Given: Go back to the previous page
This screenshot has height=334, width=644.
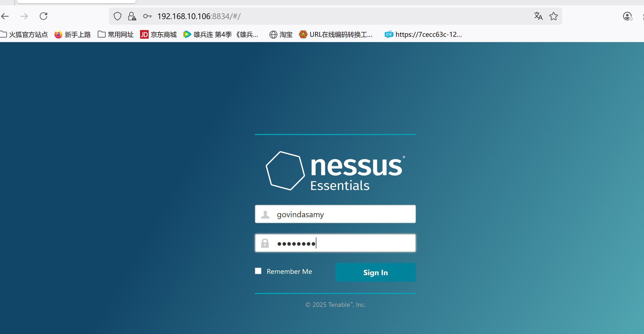Looking at the screenshot, I should tap(5, 16).
